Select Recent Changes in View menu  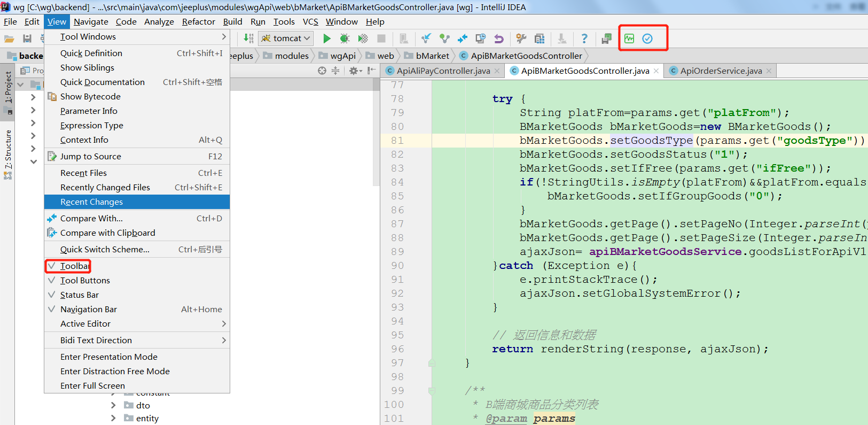click(137, 202)
